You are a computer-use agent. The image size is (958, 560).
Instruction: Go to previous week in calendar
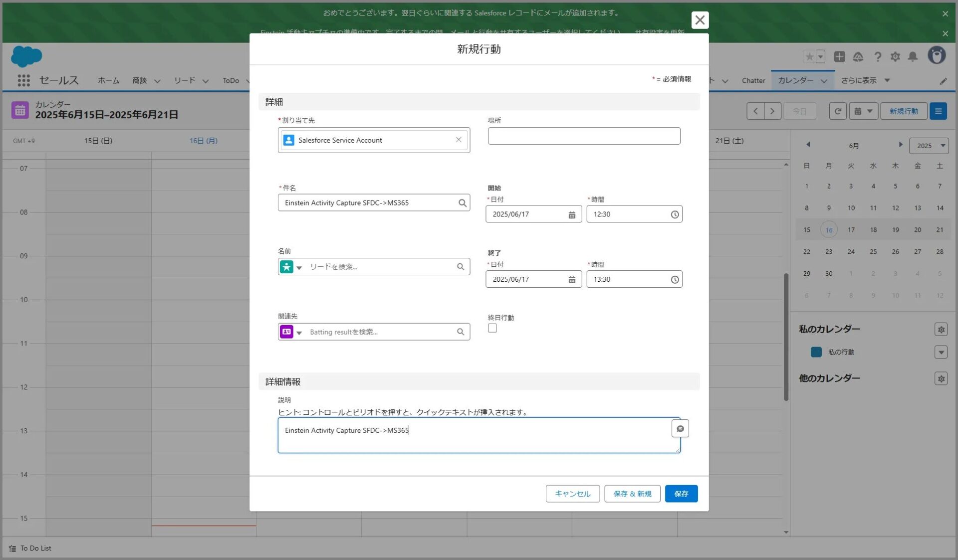point(755,111)
